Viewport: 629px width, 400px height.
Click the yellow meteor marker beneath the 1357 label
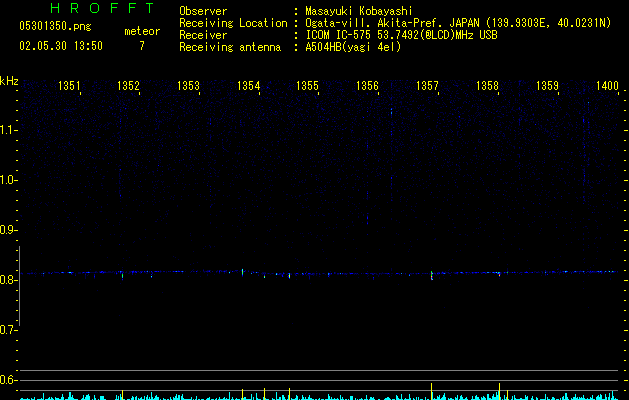[432, 391]
